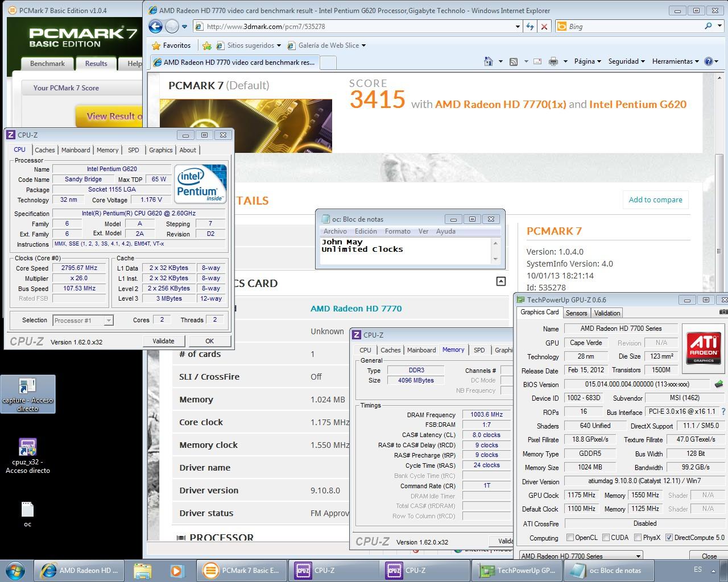Open the address bar URL dropdown
The width and height of the screenshot is (728, 582).
(x=517, y=26)
